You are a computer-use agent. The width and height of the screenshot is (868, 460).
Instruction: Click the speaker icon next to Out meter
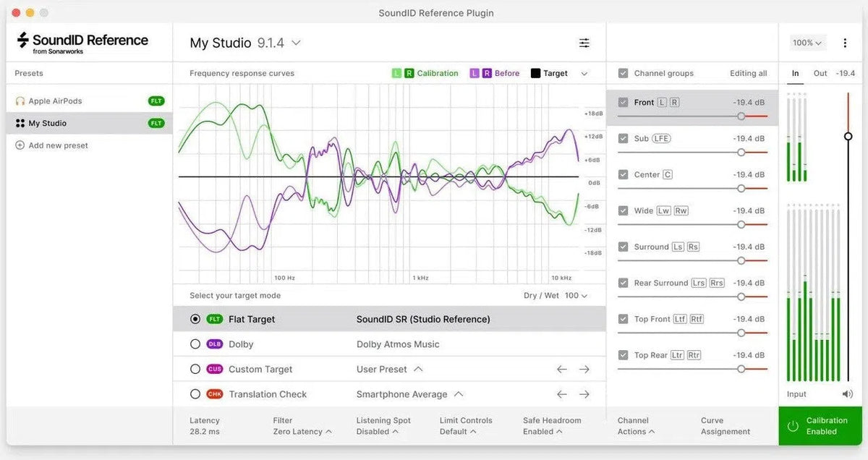[846, 393]
